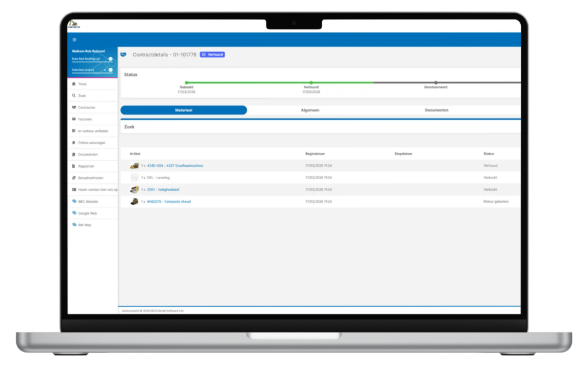The width and height of the screenshot is (588, 367).
Task: Click the link icon for BBC Website
Action: pos(74,202)
